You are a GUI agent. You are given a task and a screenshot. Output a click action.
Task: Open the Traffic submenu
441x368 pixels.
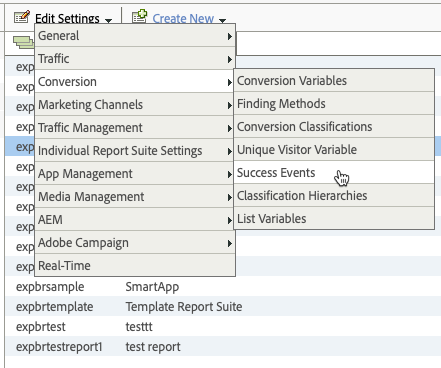pos(135,58)
